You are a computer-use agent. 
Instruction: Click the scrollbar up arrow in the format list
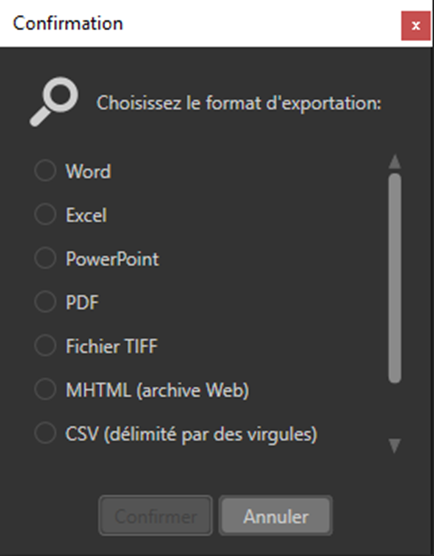point(395,161)
